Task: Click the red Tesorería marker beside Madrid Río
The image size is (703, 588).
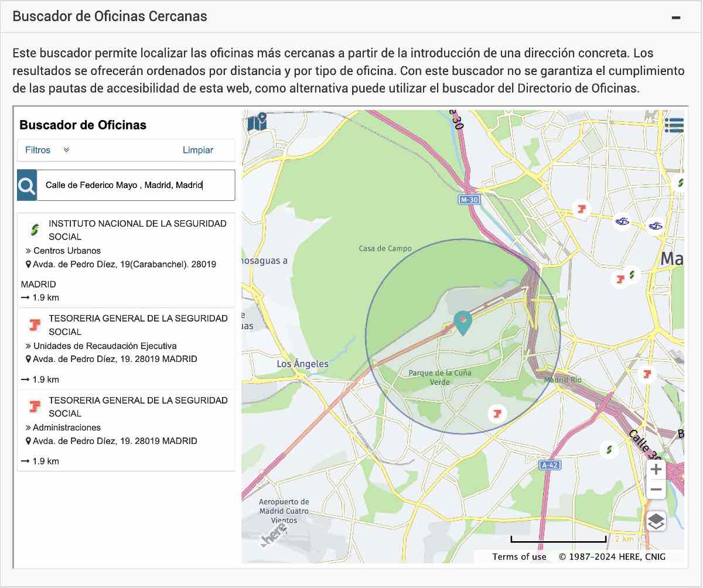Action: click(x=647, y=373)
